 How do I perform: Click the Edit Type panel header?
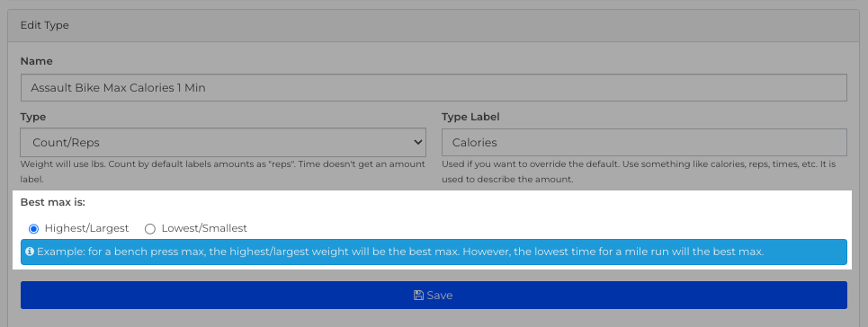click(434, 25)
